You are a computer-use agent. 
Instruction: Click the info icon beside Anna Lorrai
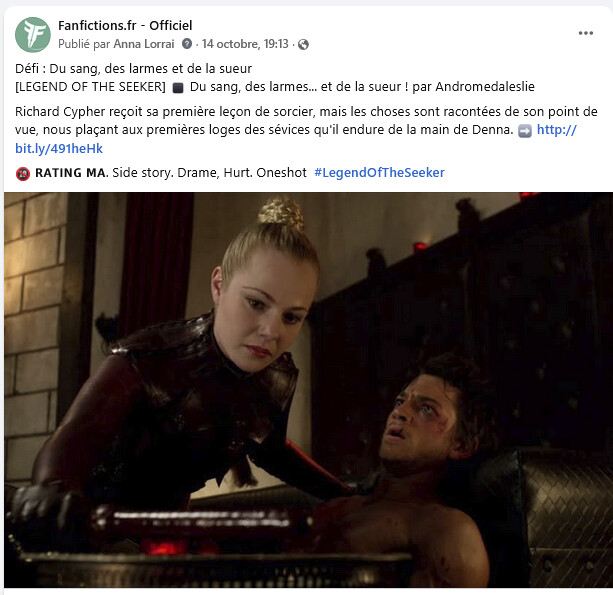click(187, 43)
